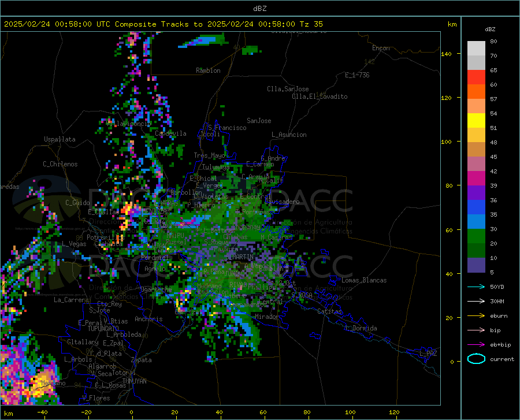Click the yellow eburn arrow in legend

pyautogui.click(x=476, y=316)
